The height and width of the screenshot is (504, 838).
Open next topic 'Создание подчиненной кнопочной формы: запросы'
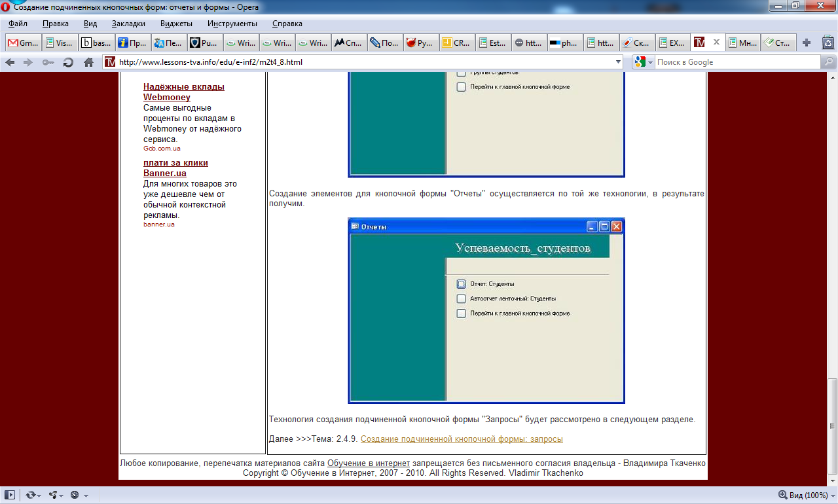click(x=462, y=439)
